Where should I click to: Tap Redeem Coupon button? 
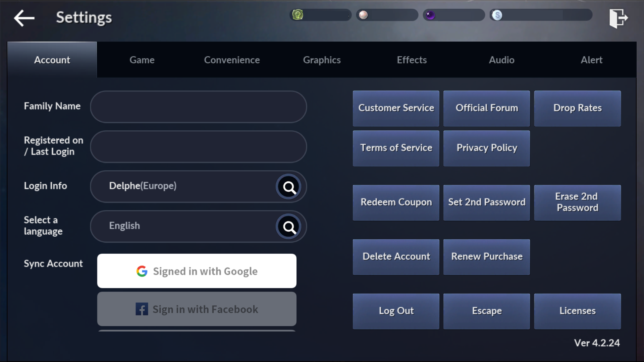[x=396, y=202]
